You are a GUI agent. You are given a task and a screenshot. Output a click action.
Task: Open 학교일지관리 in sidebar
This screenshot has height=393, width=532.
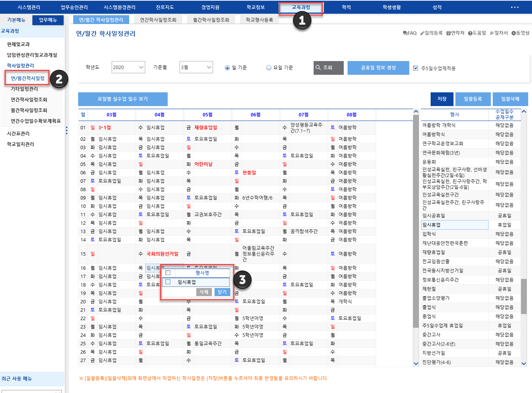(x=21, y=144)
